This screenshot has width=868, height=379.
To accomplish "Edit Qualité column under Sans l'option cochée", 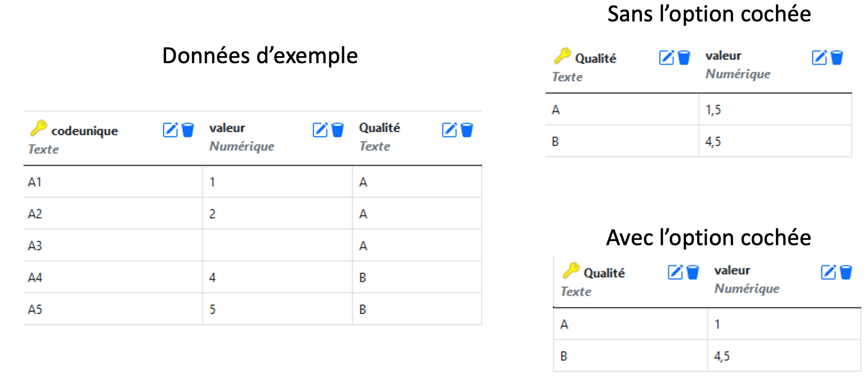I will (x=666, y=58).
